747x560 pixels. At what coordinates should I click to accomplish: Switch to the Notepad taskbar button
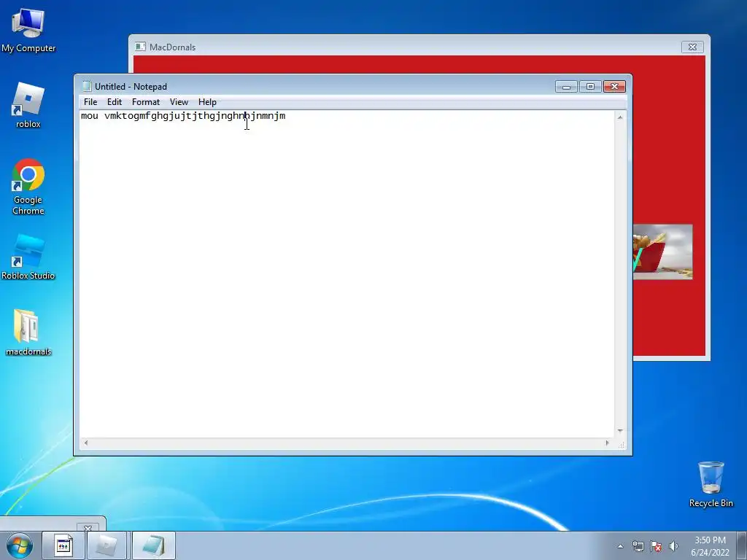click(x=153, y=545)
